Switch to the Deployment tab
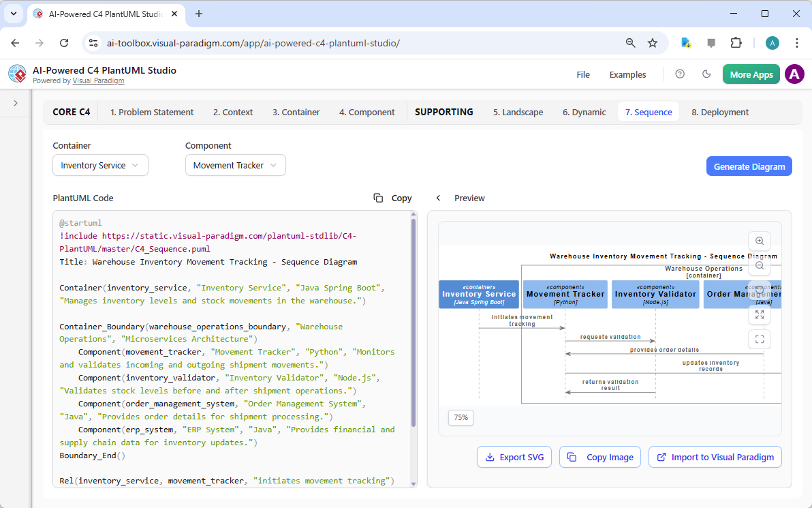 719,111
